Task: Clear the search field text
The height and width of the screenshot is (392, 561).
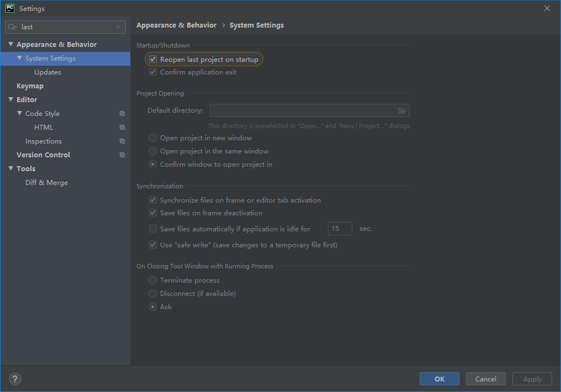Action: coord(118,27)
